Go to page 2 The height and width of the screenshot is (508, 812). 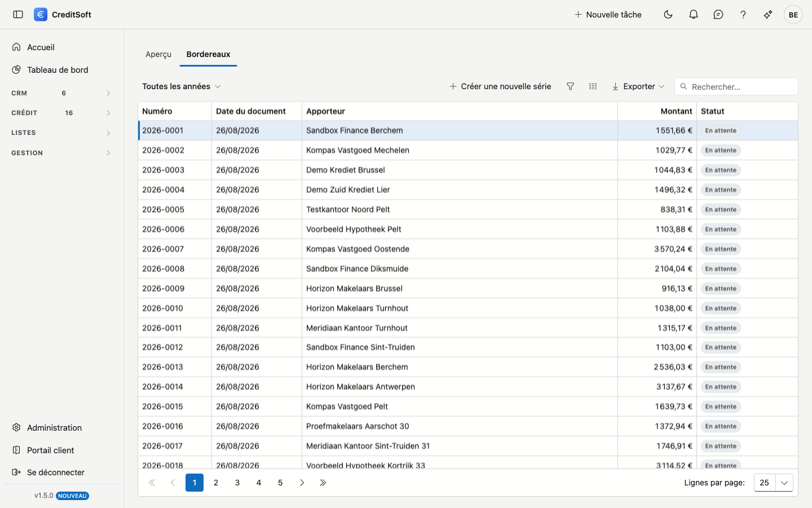pyautogui.click(x=216, y=483)
